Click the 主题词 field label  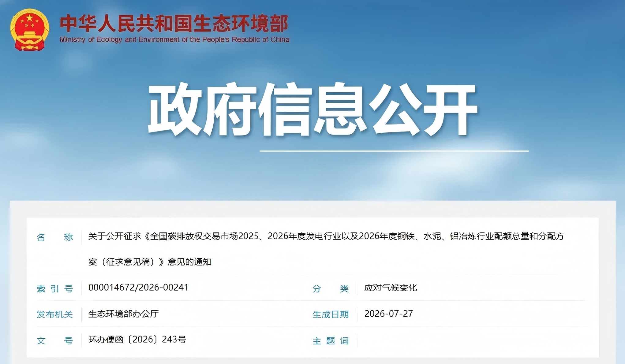pyautogui.click(x=331, y=340)
